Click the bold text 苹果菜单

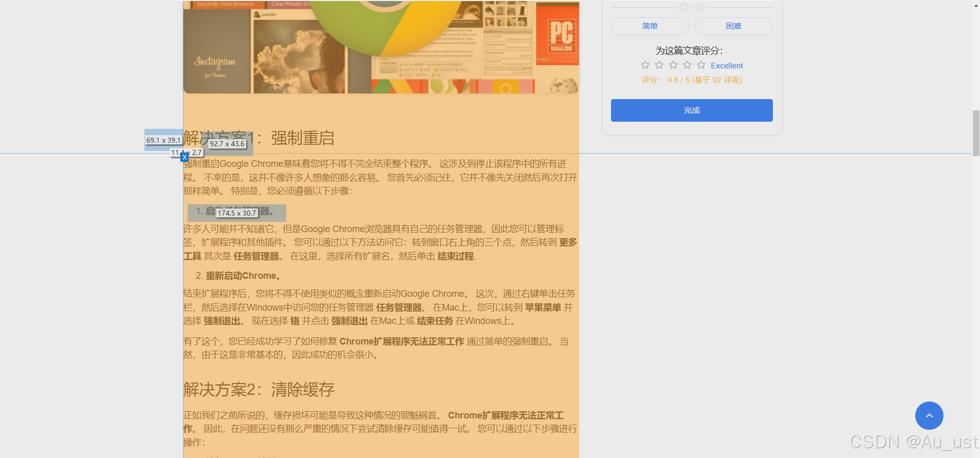[543, 308]
